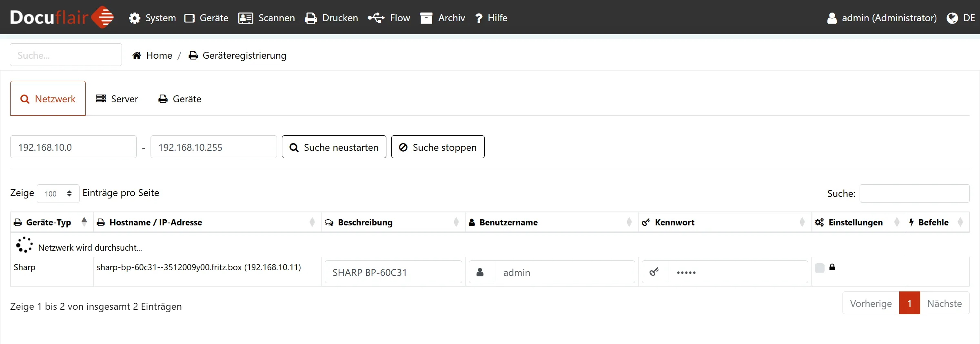980x344 pixels.
Task: Click the globe language icon
Action: [952, 18]
